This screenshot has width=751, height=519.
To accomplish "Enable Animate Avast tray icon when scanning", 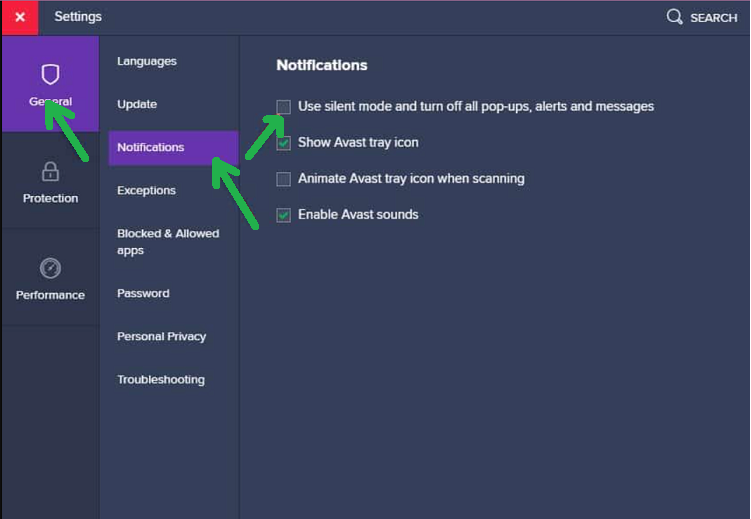I will 284,179.
